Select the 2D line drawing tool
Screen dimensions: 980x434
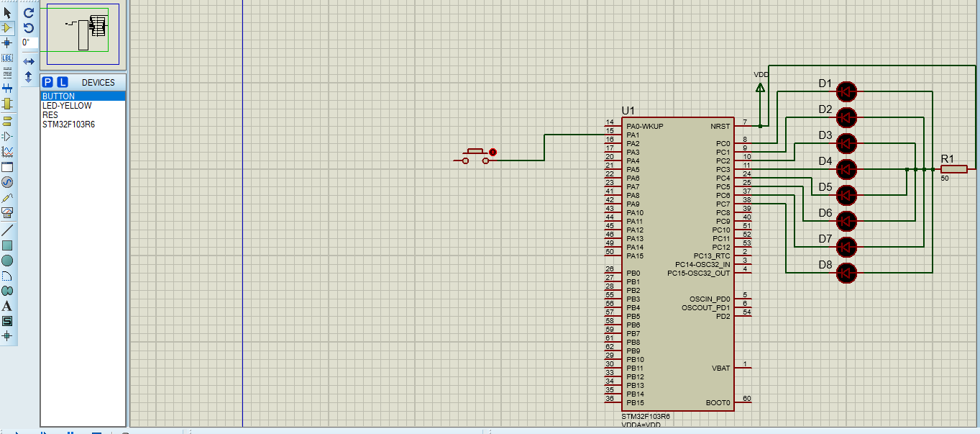pyautogui.click(x=7, y=230)
